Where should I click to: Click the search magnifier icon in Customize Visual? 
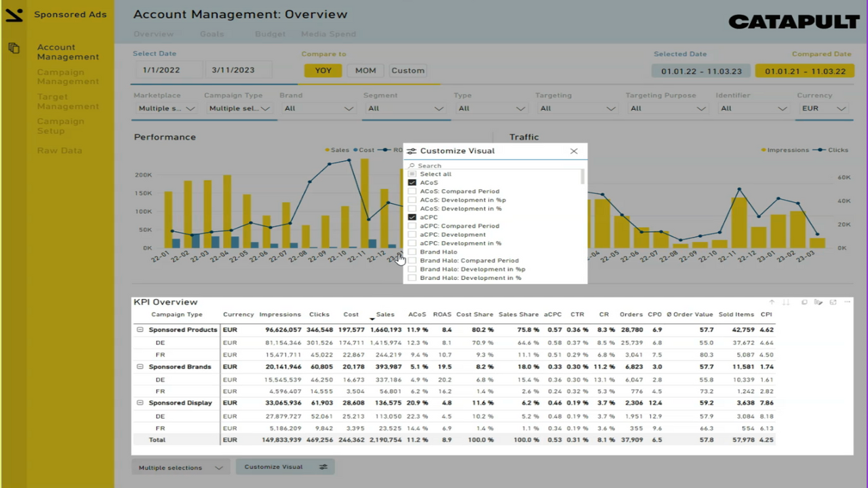(x=412, y=165)
